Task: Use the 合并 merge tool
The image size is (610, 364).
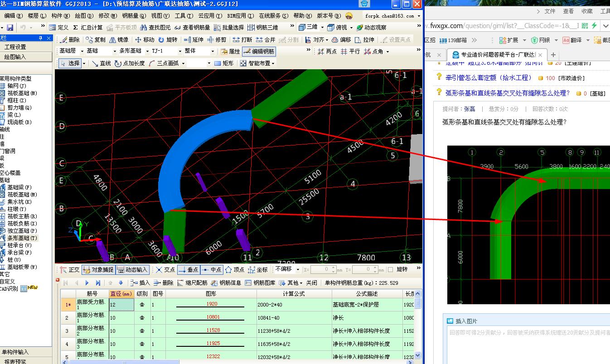Action: point(266,40)
